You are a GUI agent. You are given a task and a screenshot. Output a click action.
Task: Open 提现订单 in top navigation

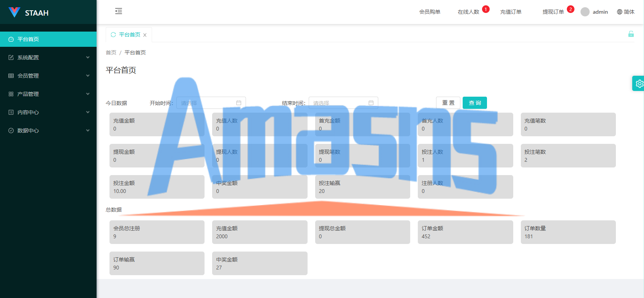(553, 12)
